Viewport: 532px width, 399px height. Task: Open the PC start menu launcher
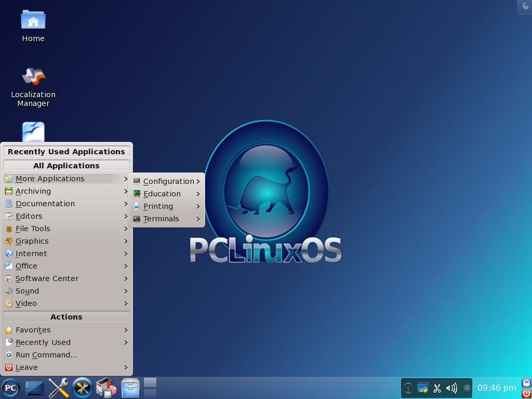pos(10,388)
